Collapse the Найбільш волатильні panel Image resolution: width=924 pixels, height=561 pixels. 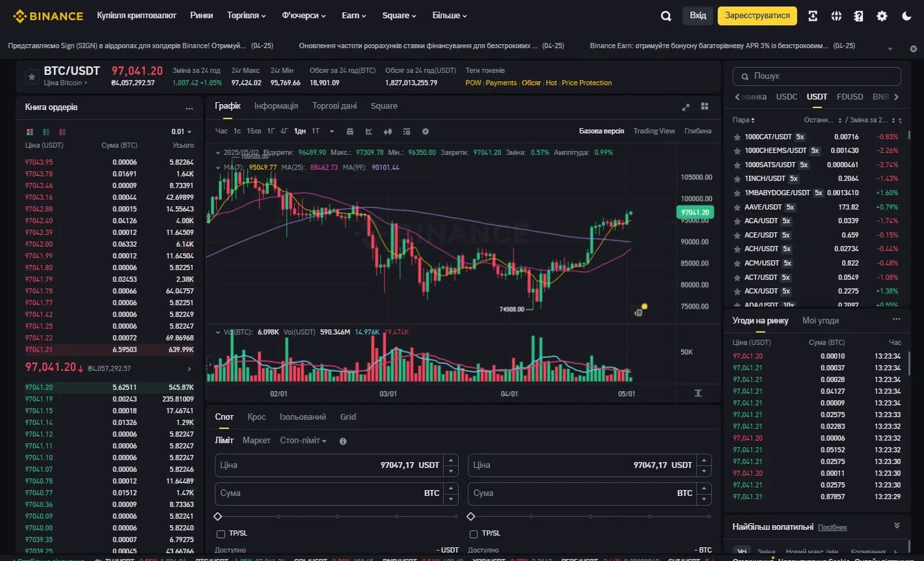pyautogui.click(x=897, y=526)
